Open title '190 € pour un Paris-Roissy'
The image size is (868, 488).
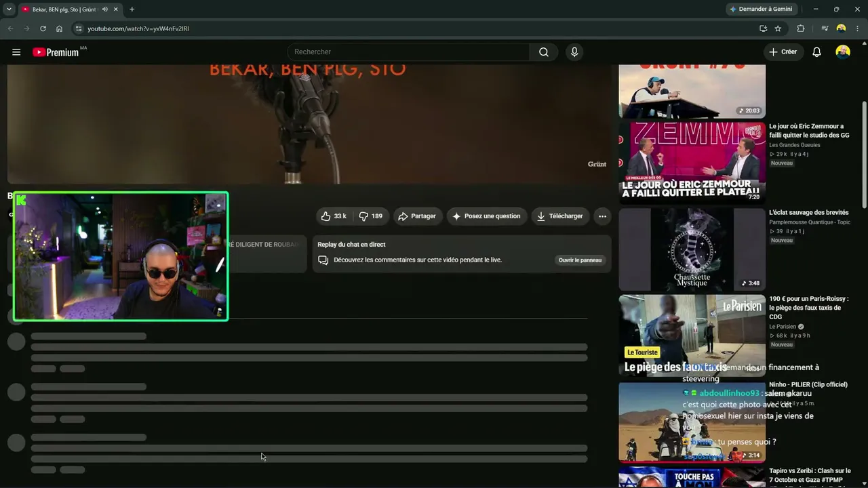tap(809, 308)
